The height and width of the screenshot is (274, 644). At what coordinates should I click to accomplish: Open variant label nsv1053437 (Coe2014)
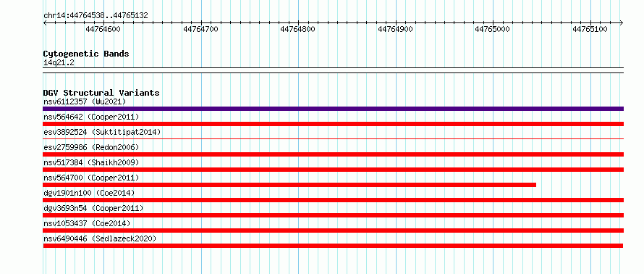(x=87, y=223)
